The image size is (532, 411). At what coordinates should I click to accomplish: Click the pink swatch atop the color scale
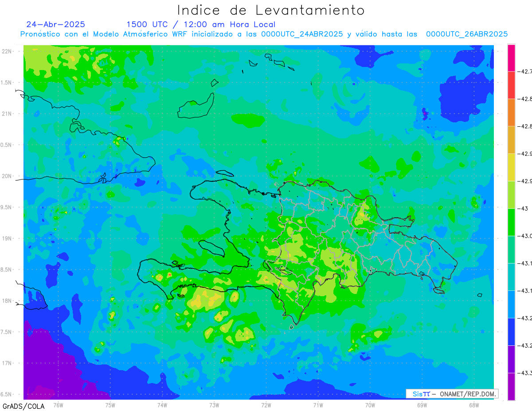coord(511,58)
